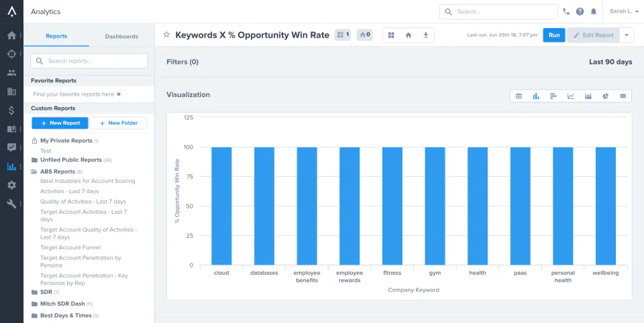The height and width of the screenshot is (323, 644).
Task: Focus the Search reports input field
Action: point(89,61)
